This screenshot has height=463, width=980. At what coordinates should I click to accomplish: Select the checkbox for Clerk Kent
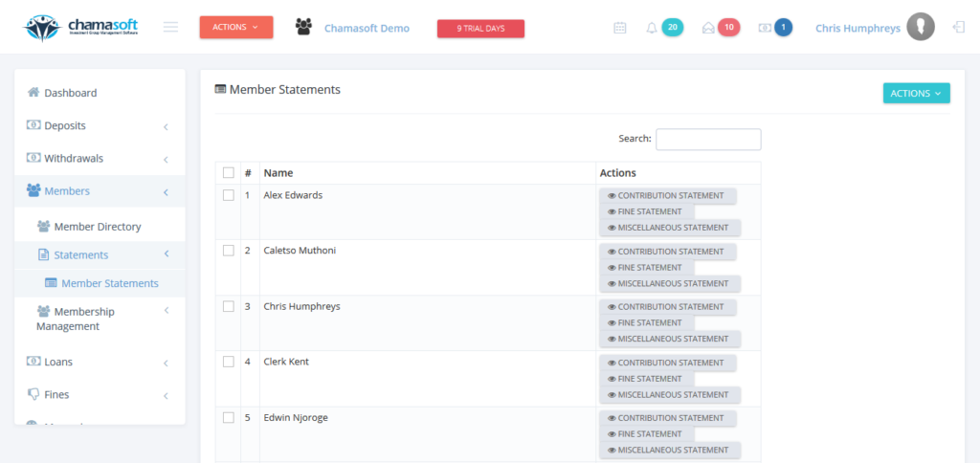[x=228, y=363]
